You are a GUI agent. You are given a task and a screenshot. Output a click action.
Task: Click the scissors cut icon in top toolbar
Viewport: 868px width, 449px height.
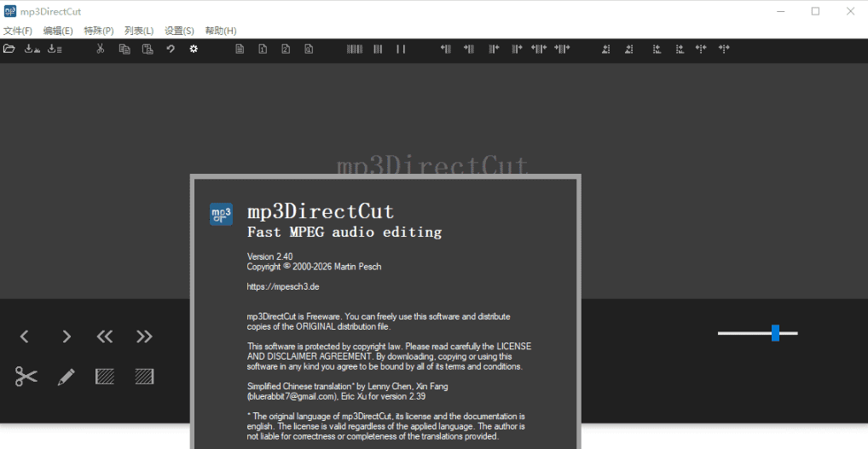coord(101,49)
